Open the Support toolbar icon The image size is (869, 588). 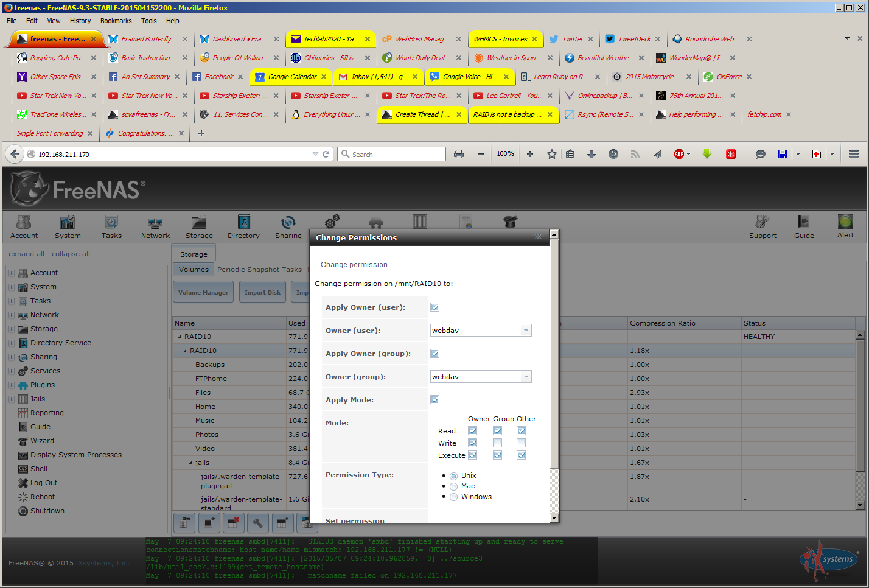763,227
